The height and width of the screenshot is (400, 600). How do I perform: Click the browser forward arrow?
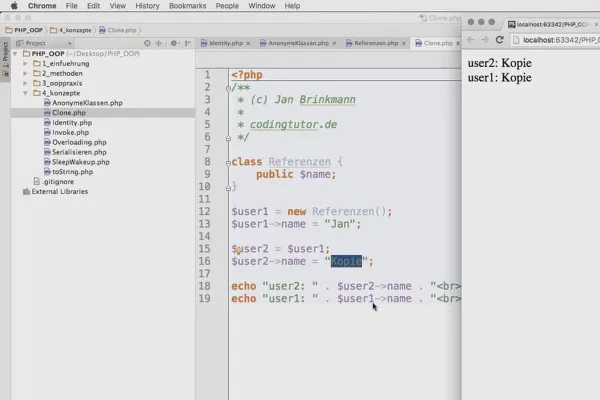point(485,40)
